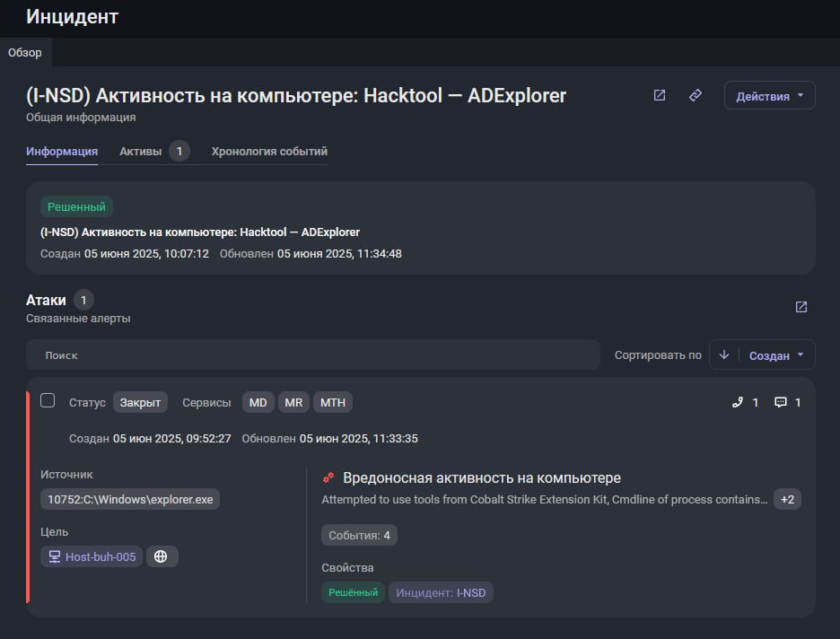Click in the Поиск search field

(x=312, y=355)
